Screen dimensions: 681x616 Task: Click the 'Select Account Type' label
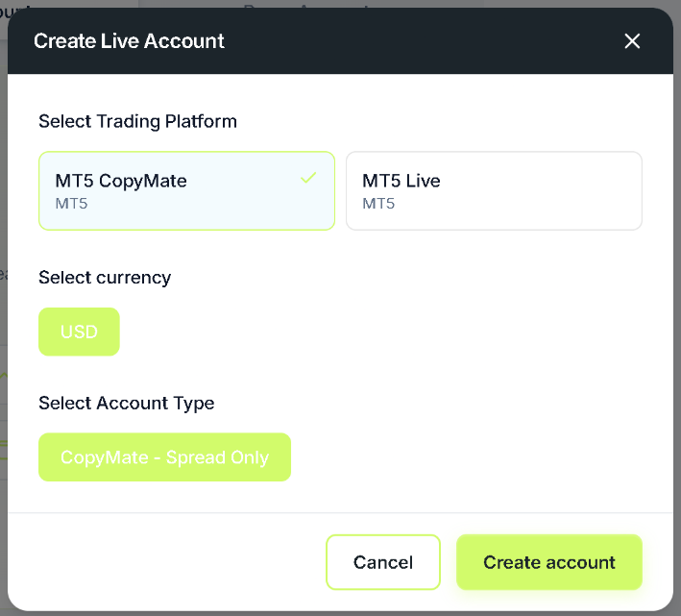coord(127,403)
